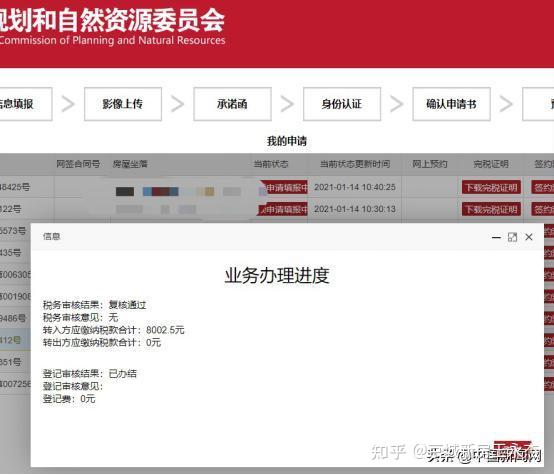Click the 转出方应缴纳税款合计: 0元 line

102,342
